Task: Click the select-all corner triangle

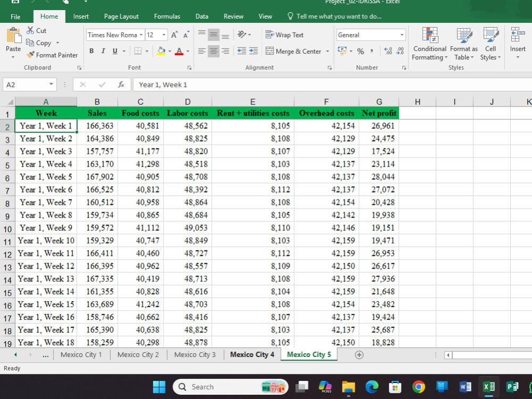Action: 11,102
